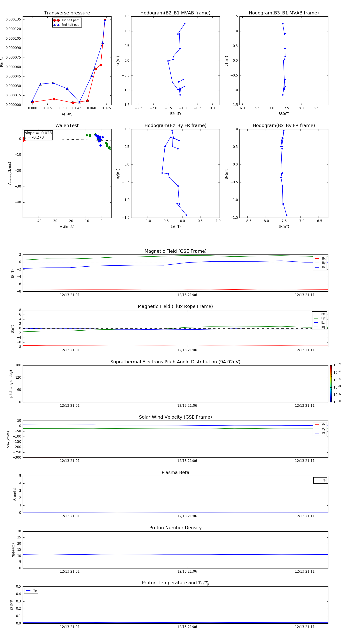Click the 'r = -0.273' annotation text

click(x=35, y=137)
